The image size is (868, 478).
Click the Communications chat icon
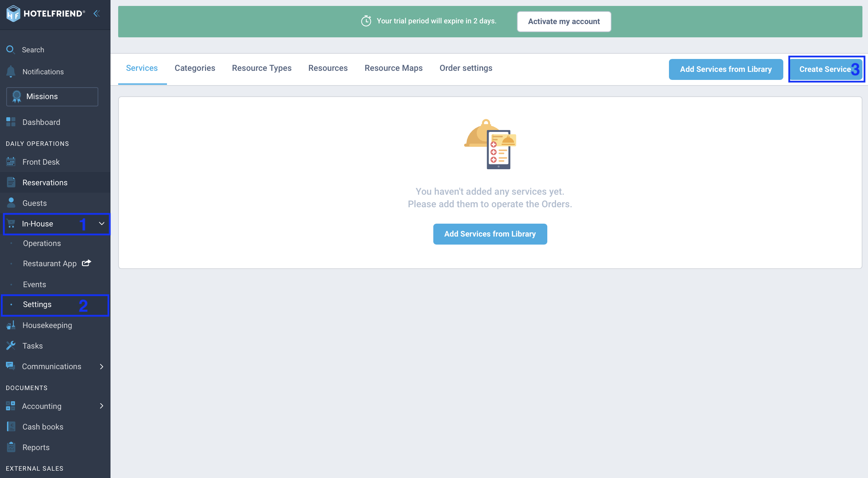tap(10, 366)
